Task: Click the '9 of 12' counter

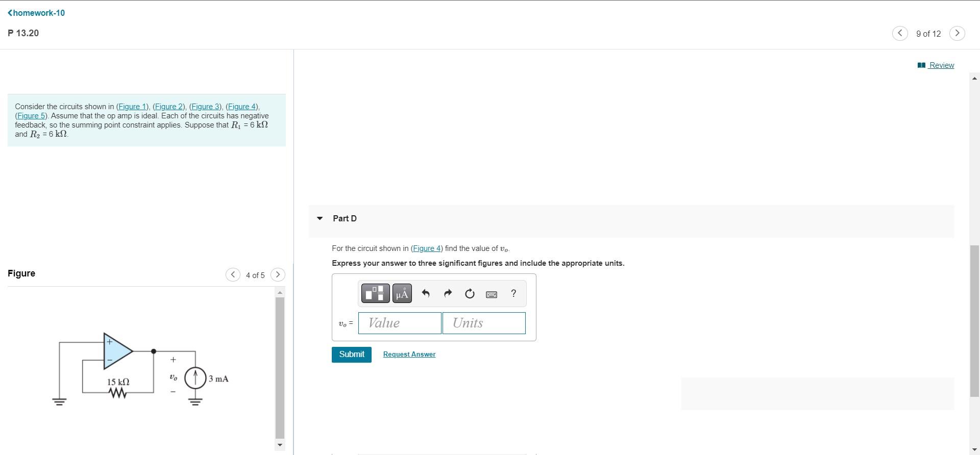Action: click(928, 34)
